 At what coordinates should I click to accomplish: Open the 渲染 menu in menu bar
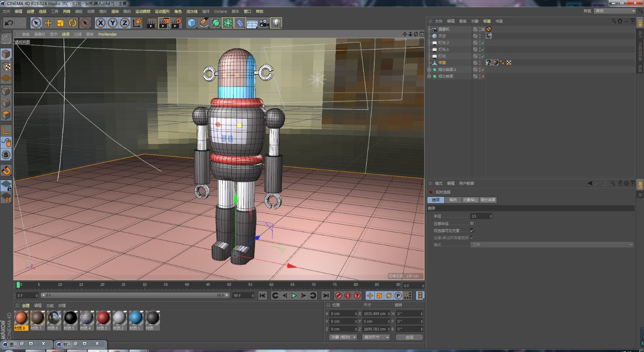115,12
